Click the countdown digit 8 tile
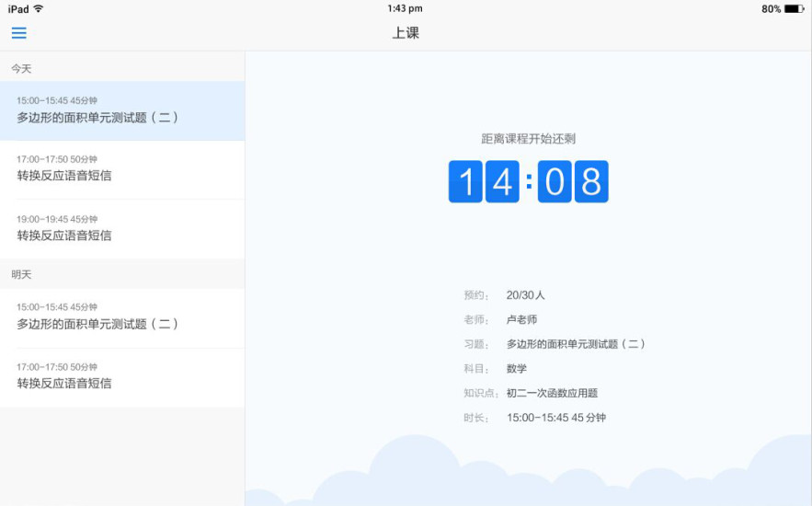The width and height of the screenshot is (812, 506). coord(591,181)
